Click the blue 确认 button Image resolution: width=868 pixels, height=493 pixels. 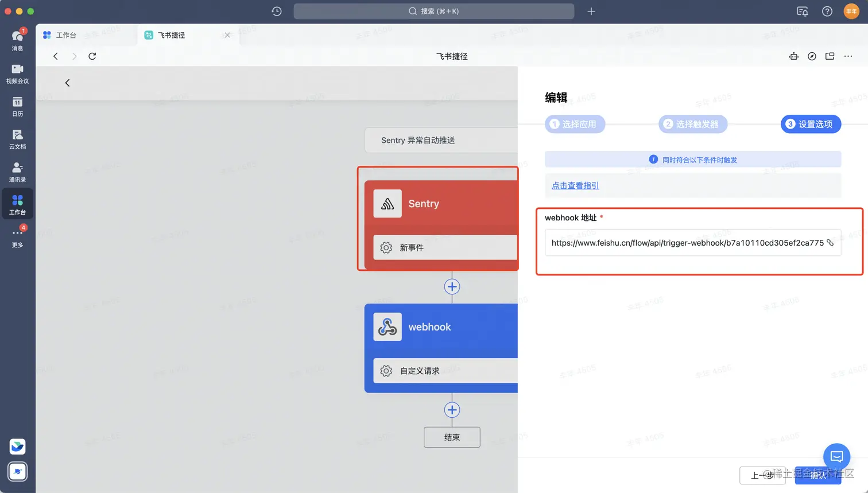(818, 475)
